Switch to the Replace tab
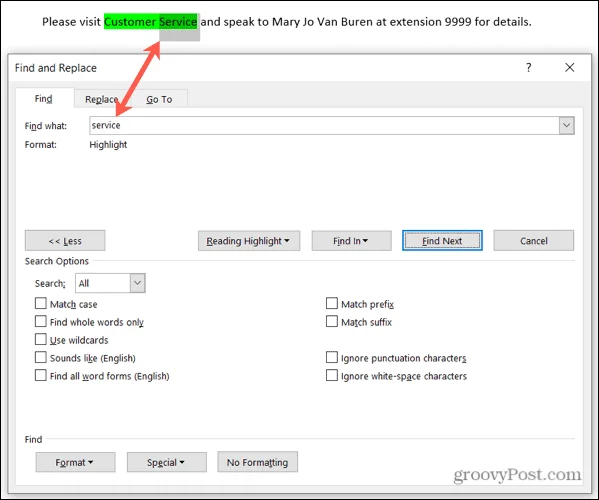Image resolution: width=599 pixels, height=500 pixels. [102, 99]
